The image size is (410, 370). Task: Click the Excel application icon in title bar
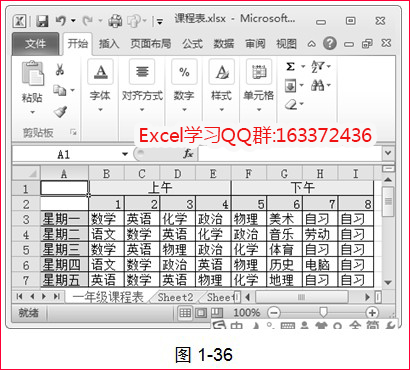click(x=20, y=21)
